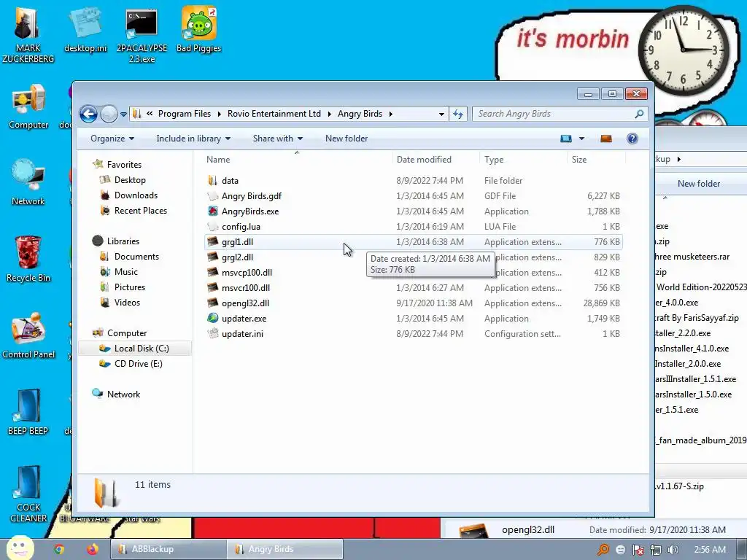Select Local Disk (C:) in navigation pane

[x=142, y=348]
